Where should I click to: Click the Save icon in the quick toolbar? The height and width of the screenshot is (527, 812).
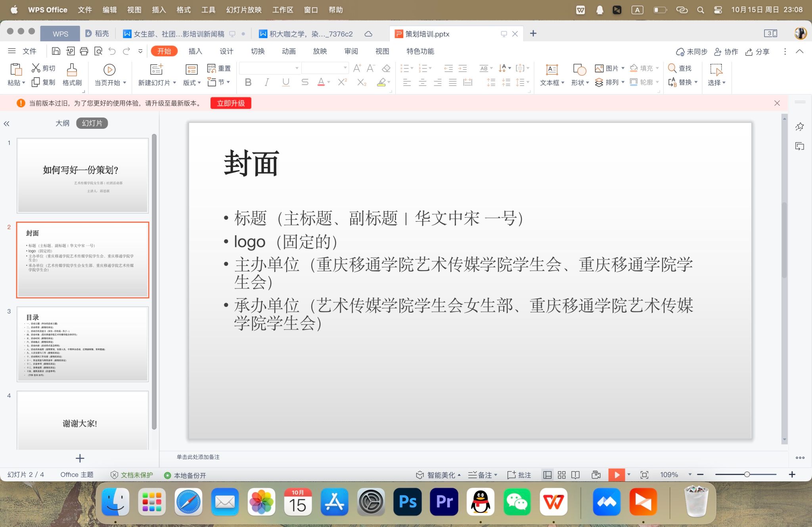coord(56,51)
